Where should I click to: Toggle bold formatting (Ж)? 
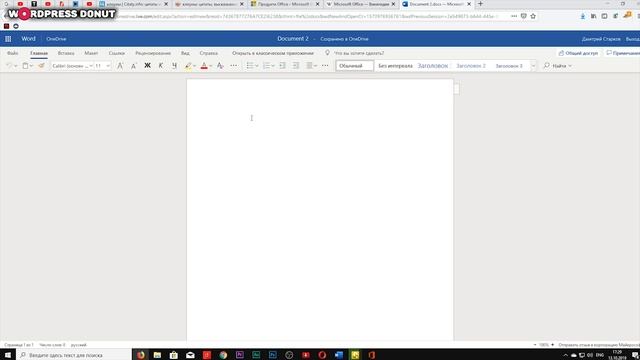(147, 66)
